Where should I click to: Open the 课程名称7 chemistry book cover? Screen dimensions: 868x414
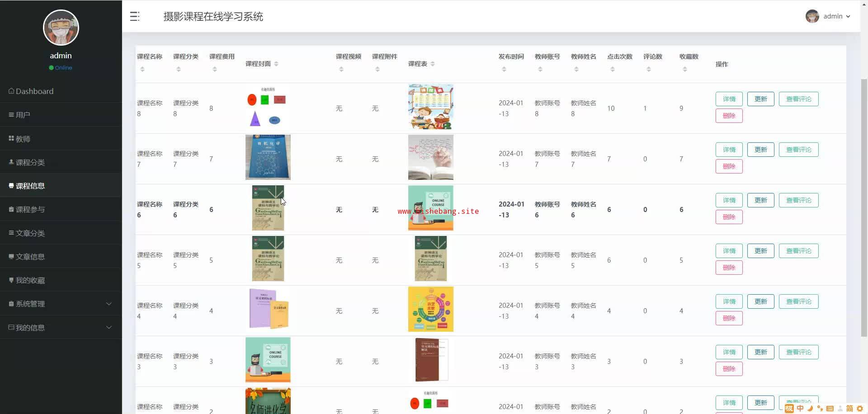268,157
